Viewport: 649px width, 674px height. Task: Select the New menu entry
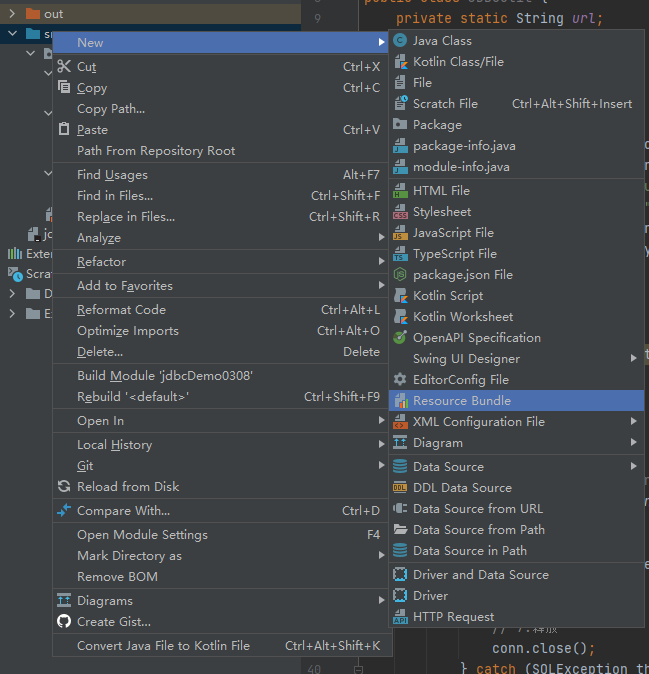[x=220, y=43]
